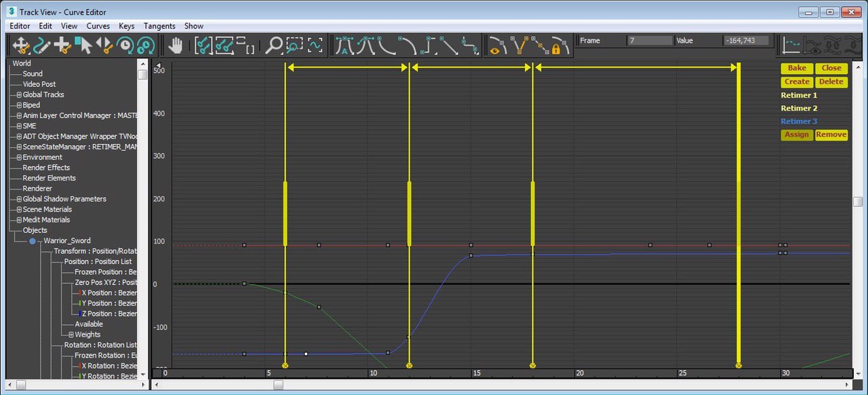Expand the Medit Materials node

19,220
